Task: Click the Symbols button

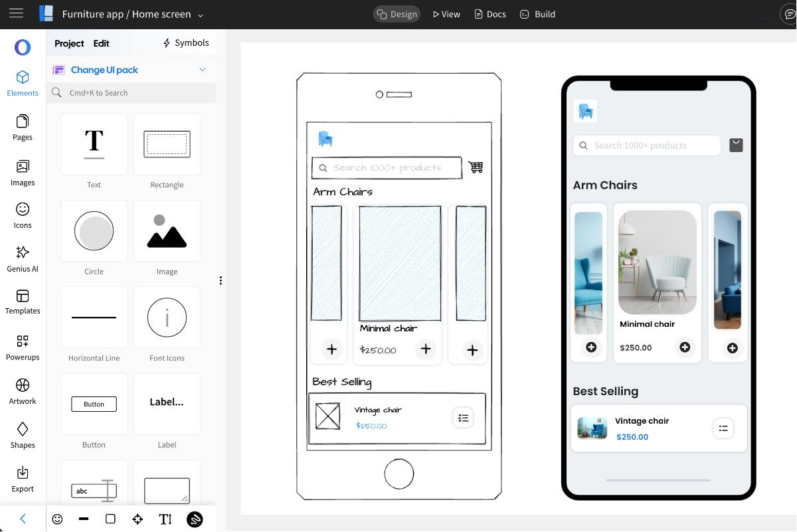Action: tap(186, 43)
